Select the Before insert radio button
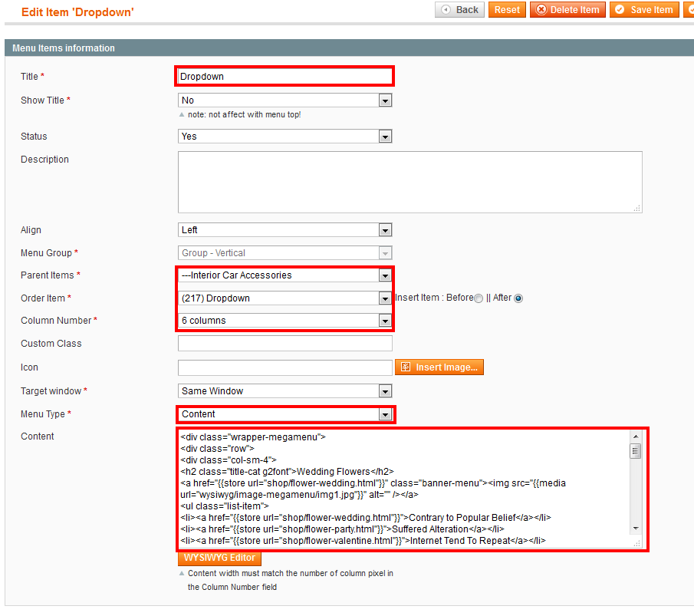The width and height of the screenshot is (694, 616). click(x=479, y=298)
